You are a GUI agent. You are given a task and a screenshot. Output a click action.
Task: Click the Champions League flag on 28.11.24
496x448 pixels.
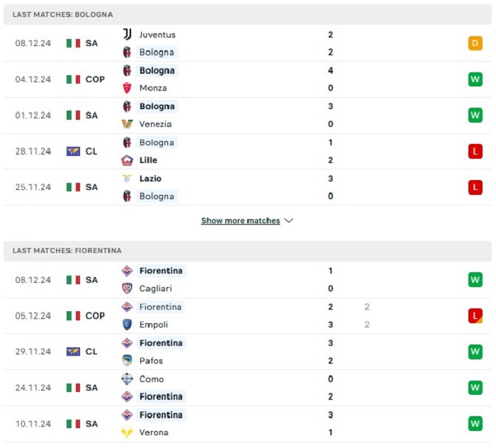(73, 151)
